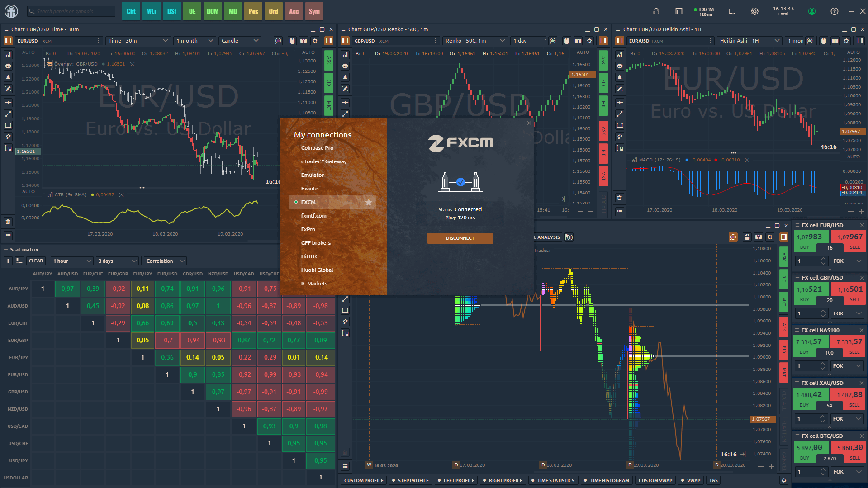
Task: Toggle the side panel in Heikin Ashi chart toolbar
Action: coord(860,41)
